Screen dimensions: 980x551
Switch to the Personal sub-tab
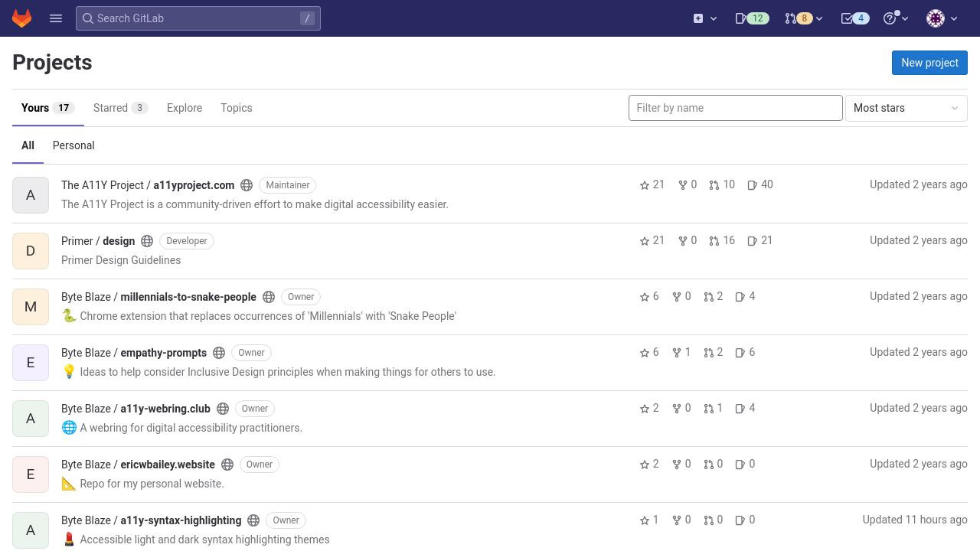pyautogui.click(x=73, y=145)
